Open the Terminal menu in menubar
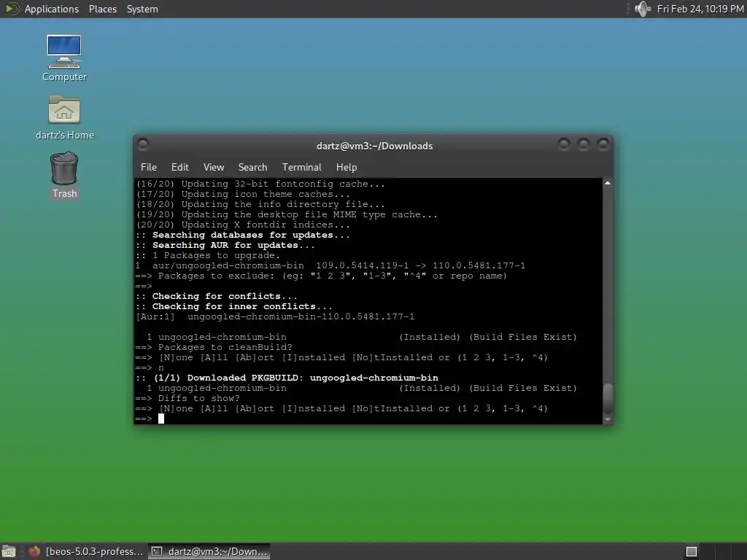 pyautogui.click(x=301, y=167)
